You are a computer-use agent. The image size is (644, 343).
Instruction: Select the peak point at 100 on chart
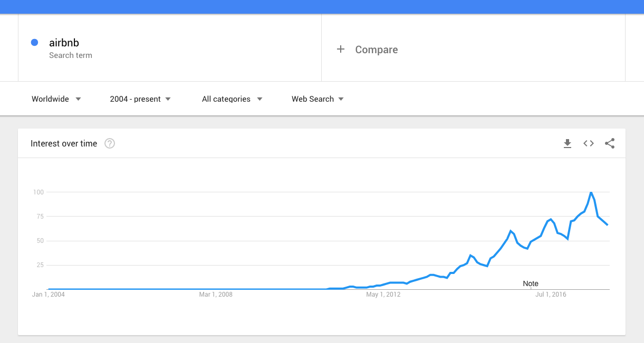[x=591, y=192]
